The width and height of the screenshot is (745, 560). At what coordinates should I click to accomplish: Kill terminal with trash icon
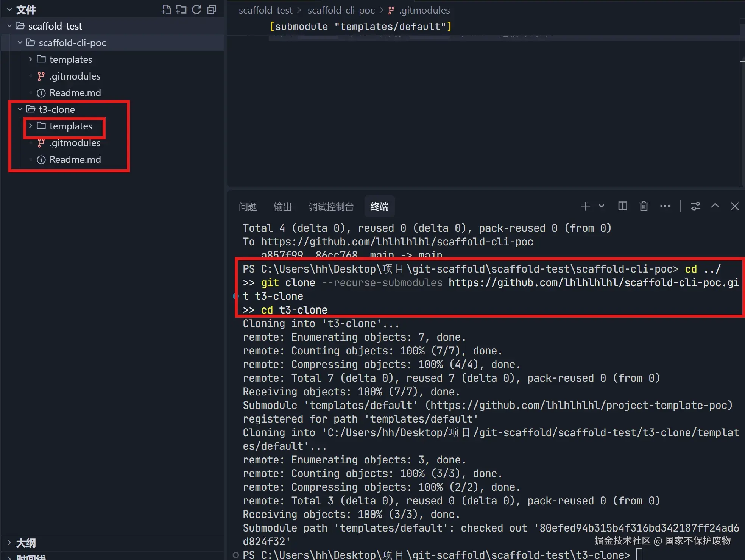tap(644, 206)
